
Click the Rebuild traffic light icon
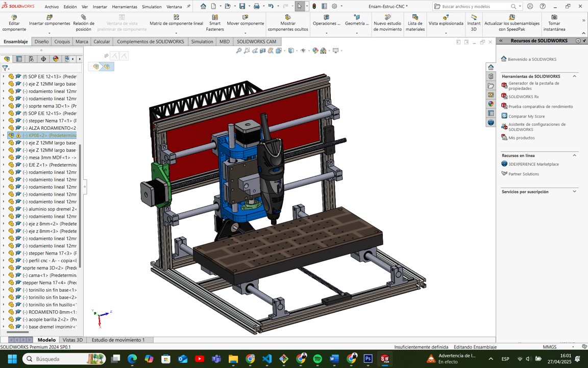click(x=314, y=6)
